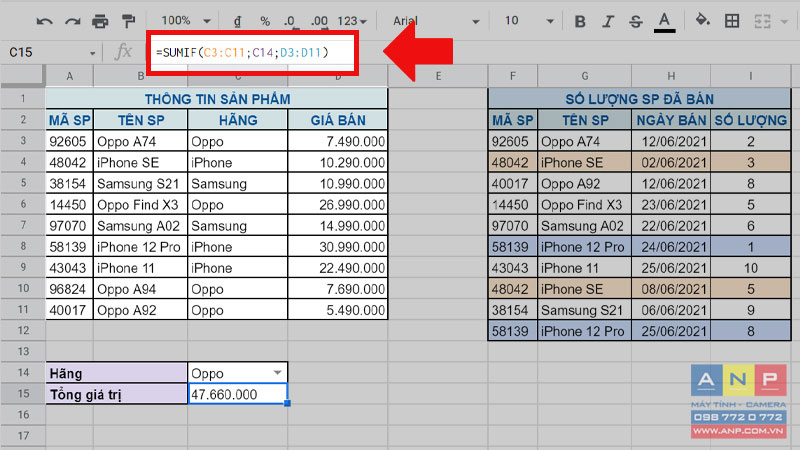Screen dimensions: 800x450
Task: Select column I header
Action: click(x=751, y=76)
